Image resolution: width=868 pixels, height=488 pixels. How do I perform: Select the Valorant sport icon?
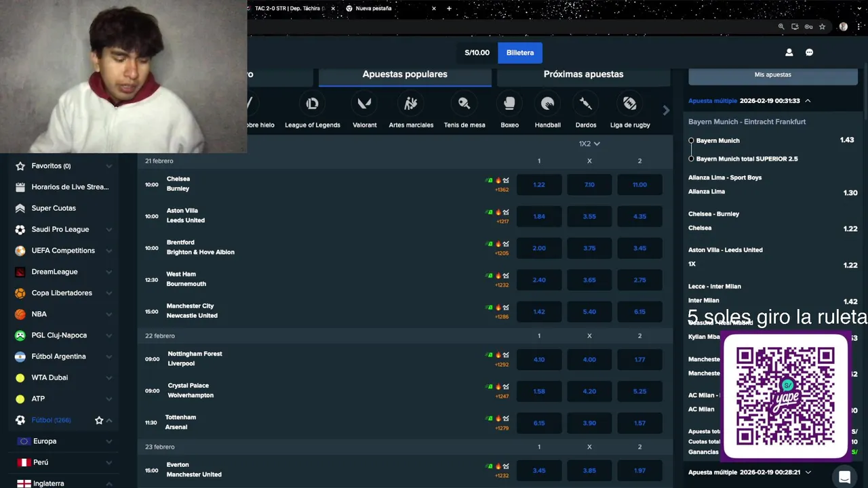[x=365, y=104]
